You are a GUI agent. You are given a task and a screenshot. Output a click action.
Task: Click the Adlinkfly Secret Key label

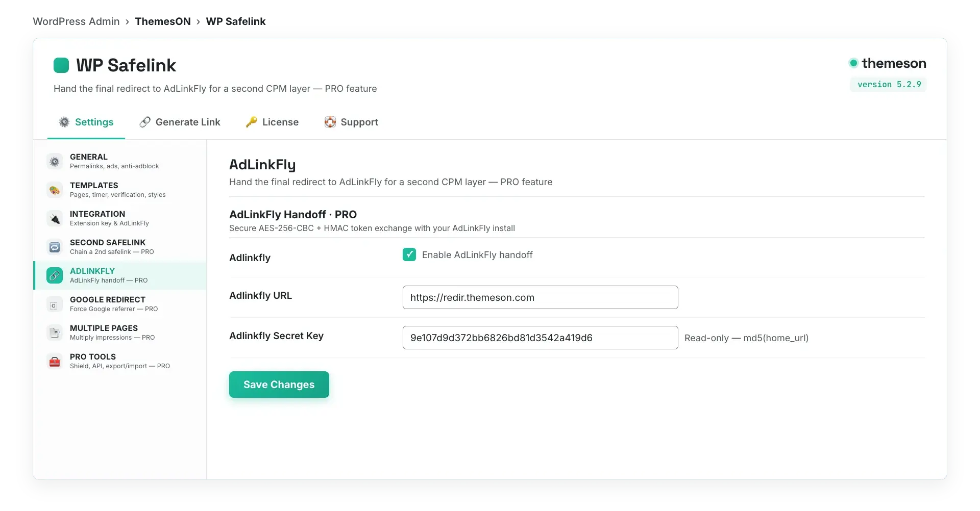pos(276,336)
